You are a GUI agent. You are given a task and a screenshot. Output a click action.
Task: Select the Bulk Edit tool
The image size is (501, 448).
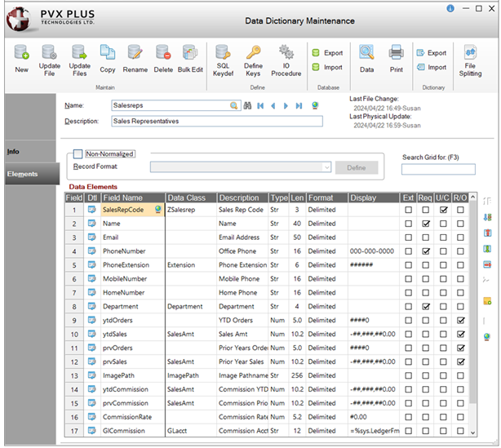[189, 59]
